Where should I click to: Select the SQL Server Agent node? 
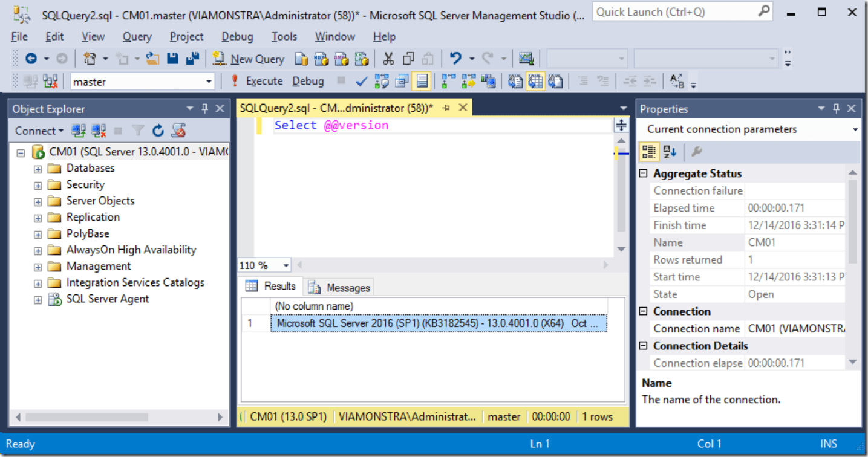[108, 299]
